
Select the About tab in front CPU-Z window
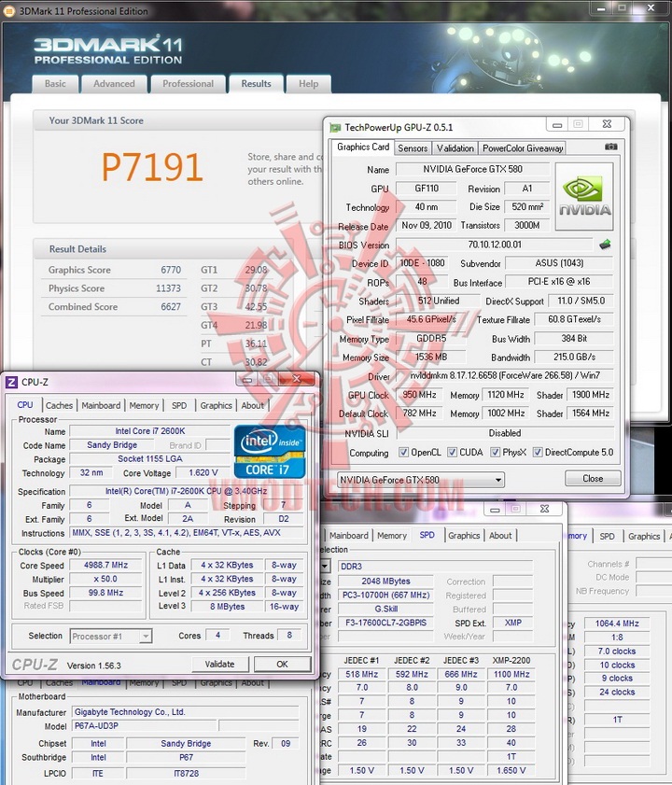[x=252, y=405]
